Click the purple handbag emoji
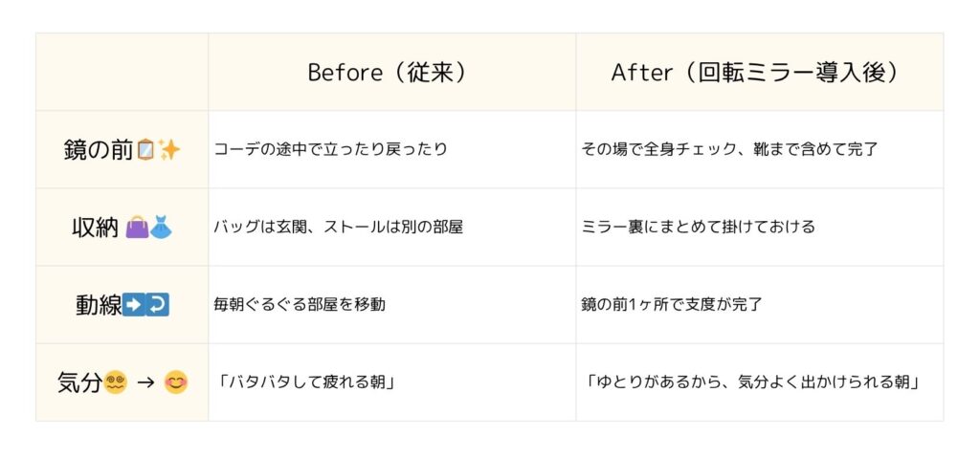This screenshot has height=458, width=980. (137, 228)
